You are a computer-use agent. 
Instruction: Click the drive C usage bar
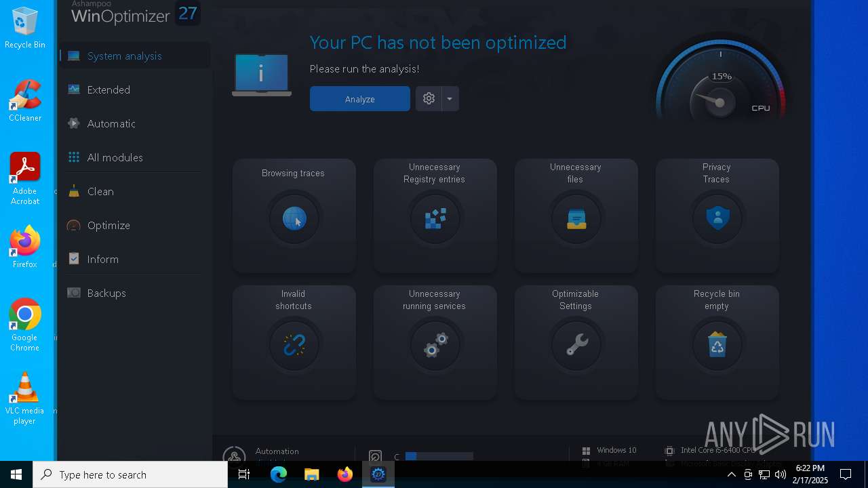(x=439, y=456)
